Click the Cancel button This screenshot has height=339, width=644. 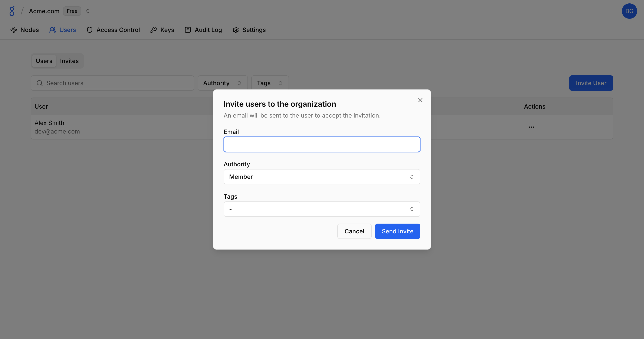point(354,231)
